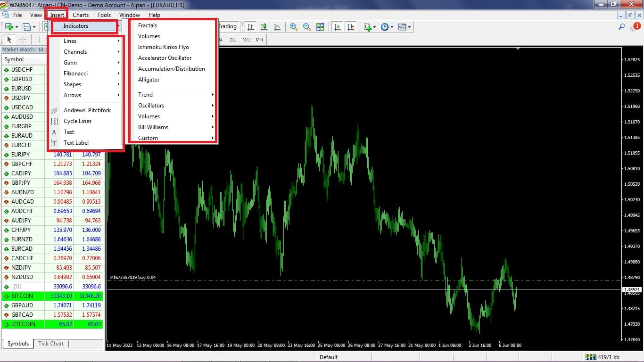Expand the Indicators toolbar dropdown arrow

(375, 27)
